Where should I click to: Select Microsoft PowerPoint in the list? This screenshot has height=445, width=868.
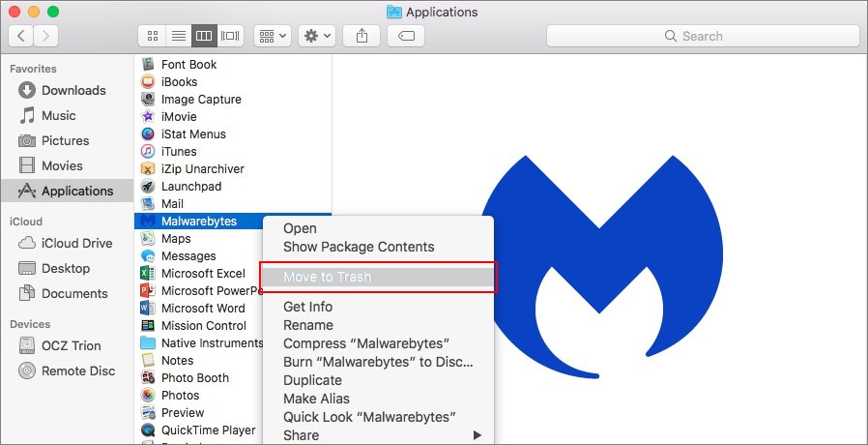[198, 291]
